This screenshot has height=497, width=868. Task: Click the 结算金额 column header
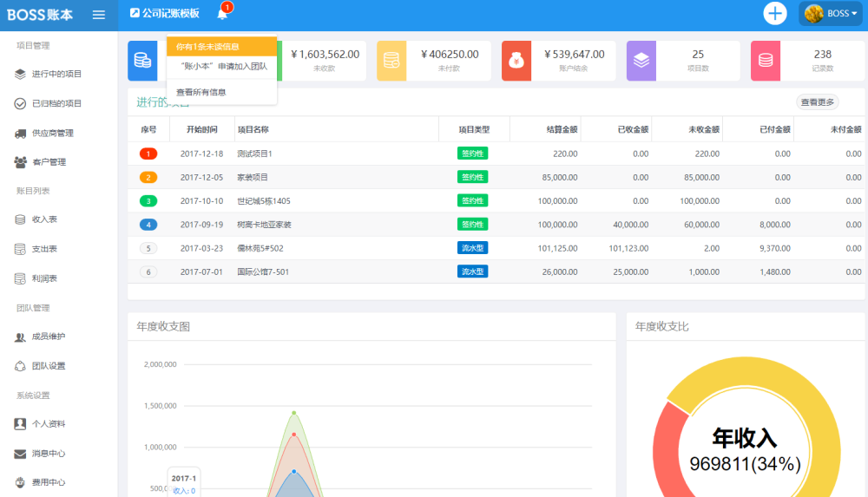pyautogui.click(x=562, y=129)
